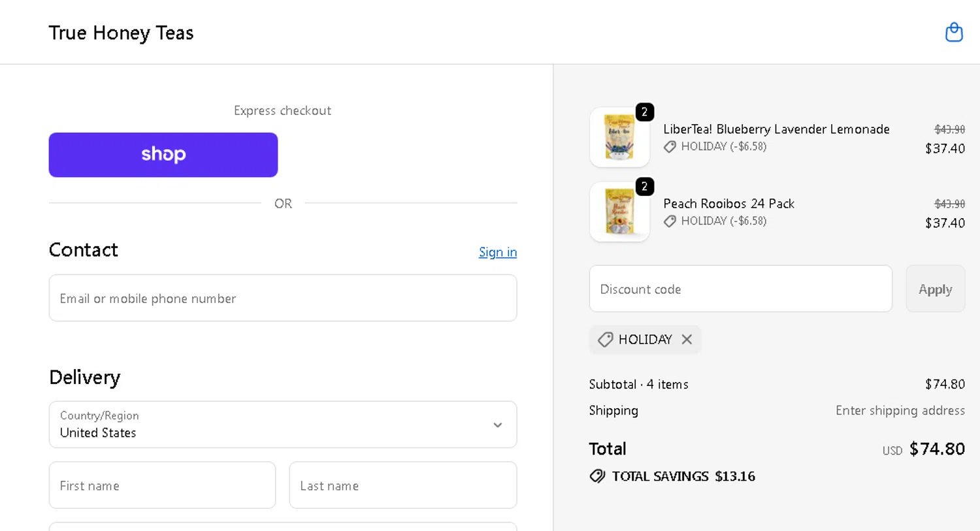Open the shopping bag cart icon
980x531 pixels.
(954, 32)
